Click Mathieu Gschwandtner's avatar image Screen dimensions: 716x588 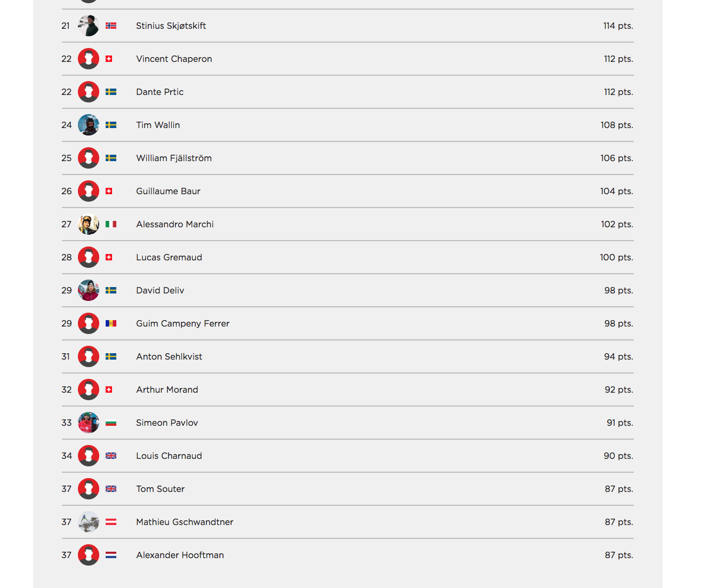[89, 522]
